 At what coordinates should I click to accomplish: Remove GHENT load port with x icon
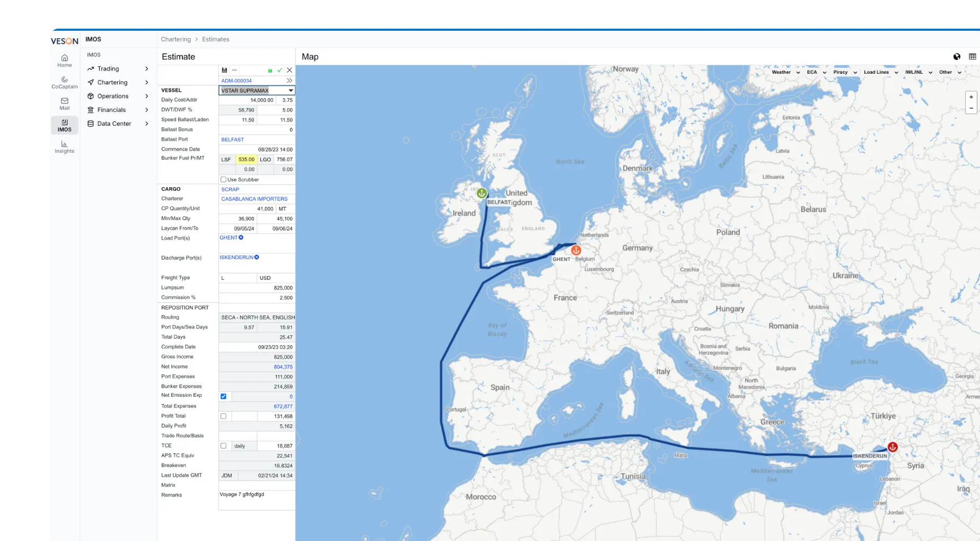241,238
